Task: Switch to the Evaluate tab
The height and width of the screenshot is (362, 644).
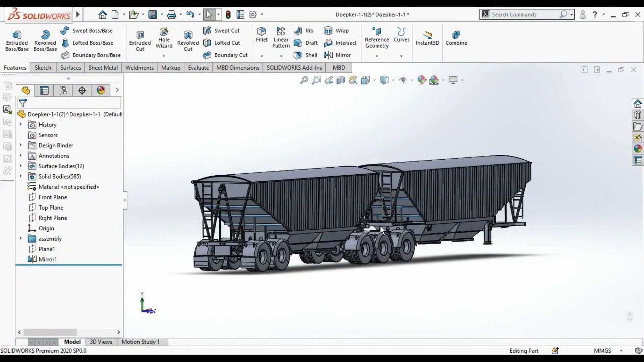Action: [198, 67]
